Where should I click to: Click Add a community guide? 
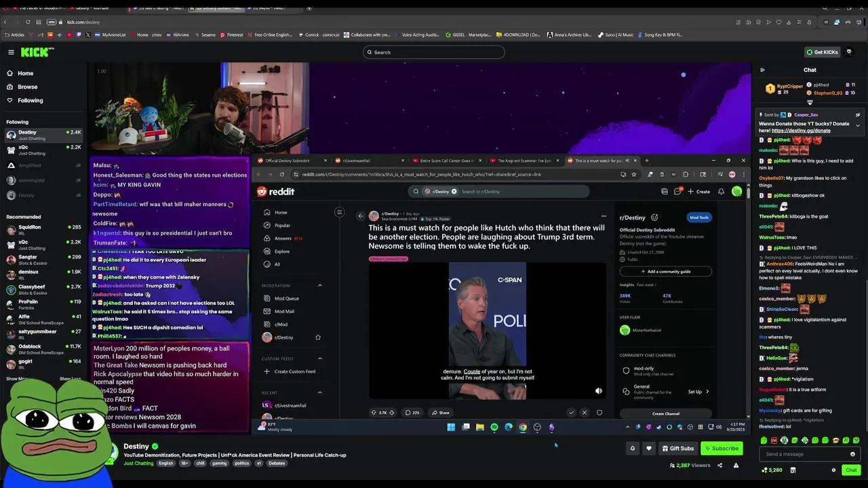pyautogui.click(x=665, y=271)
